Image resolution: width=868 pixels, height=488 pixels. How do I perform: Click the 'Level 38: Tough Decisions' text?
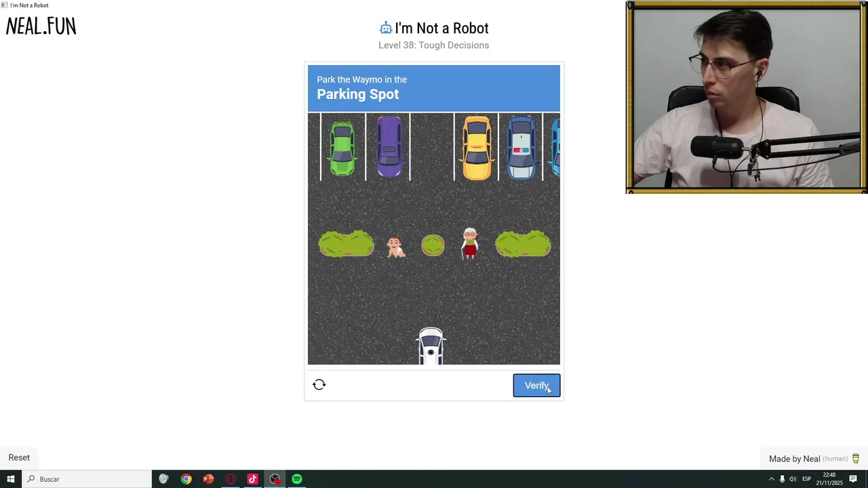click(x=434, y=45)
